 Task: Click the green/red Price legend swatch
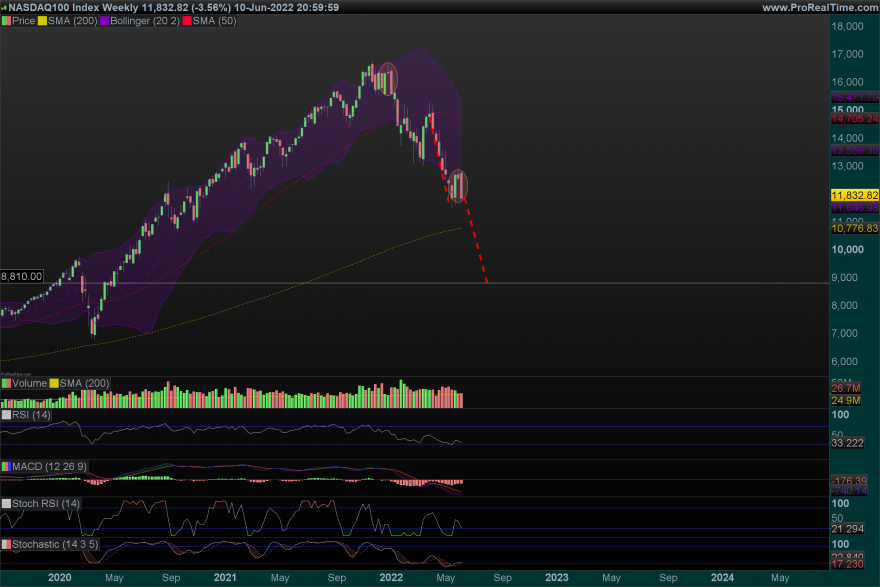(6, 21)
